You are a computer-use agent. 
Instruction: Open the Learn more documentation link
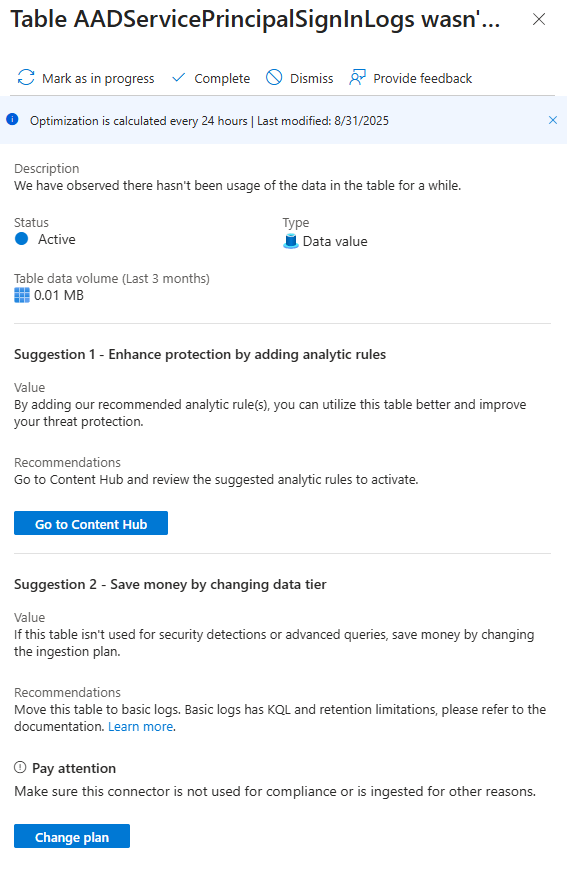(x=140, y=726)
